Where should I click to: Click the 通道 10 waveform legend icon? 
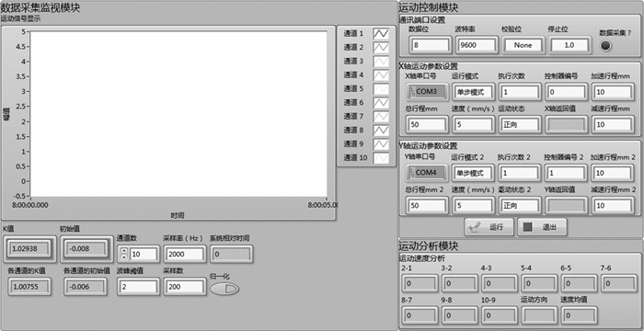(x=381, y=158)
